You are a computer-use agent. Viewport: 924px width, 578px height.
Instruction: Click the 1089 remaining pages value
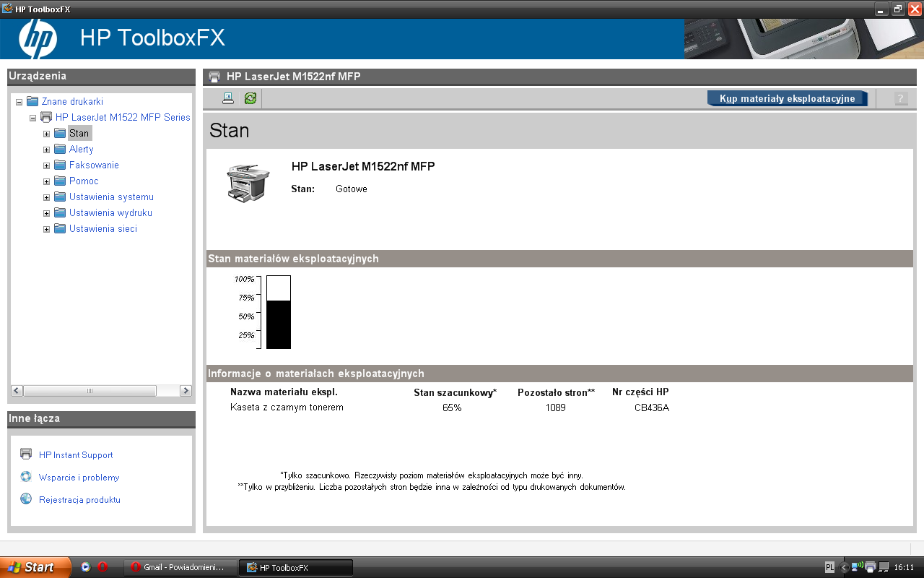pyautogui.click(x=556, y=407)
